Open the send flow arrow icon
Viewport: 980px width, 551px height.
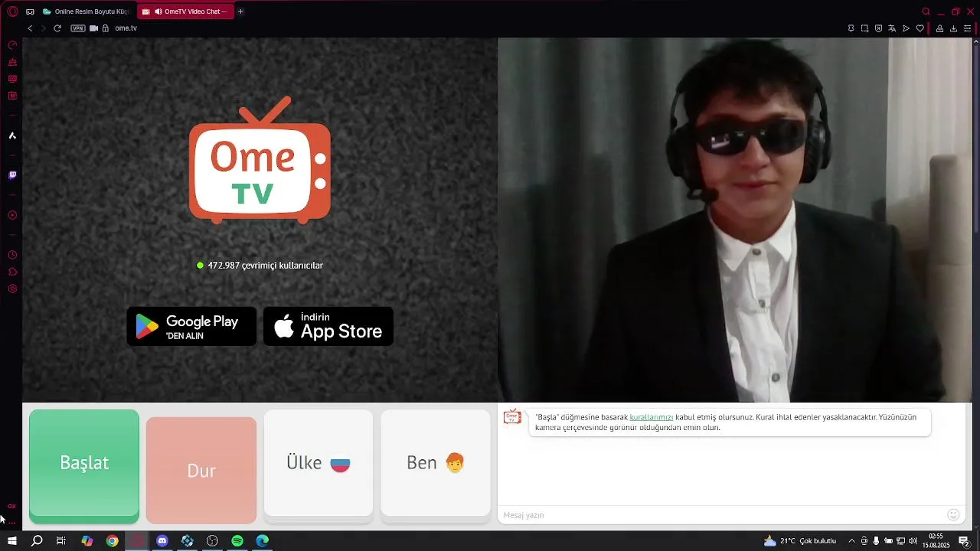coord(906,28)
